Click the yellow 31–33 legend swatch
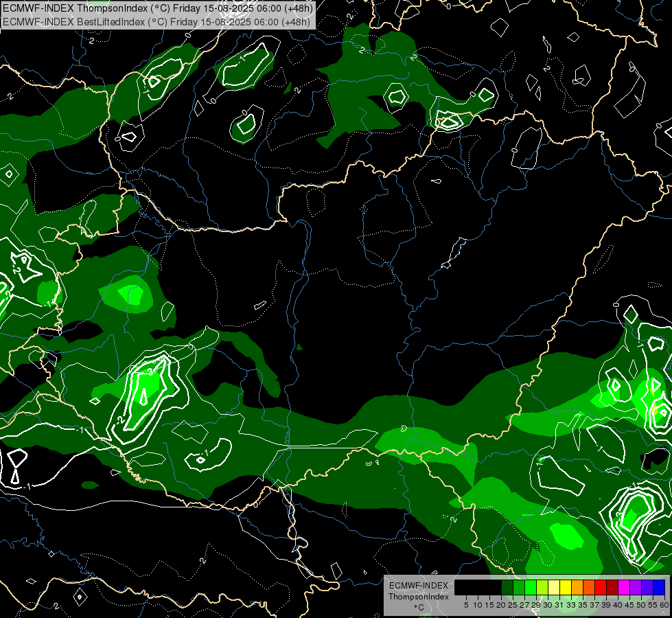672x618 pixels. click(566, 587)
